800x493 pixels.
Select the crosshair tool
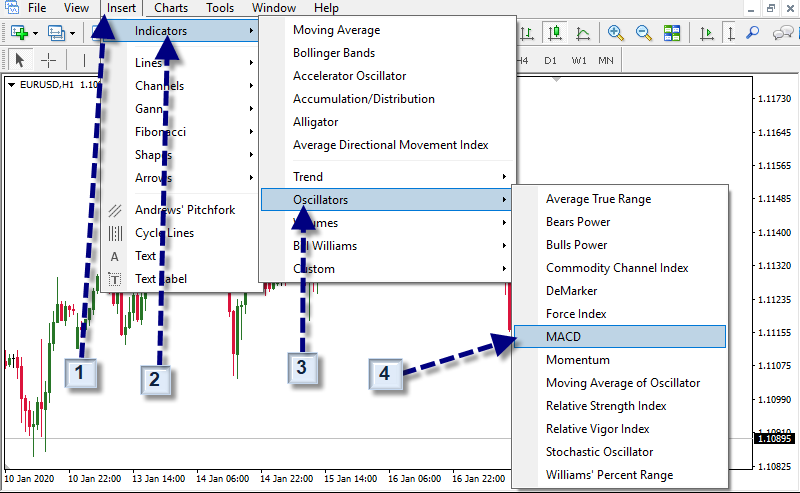coord(48,60)
